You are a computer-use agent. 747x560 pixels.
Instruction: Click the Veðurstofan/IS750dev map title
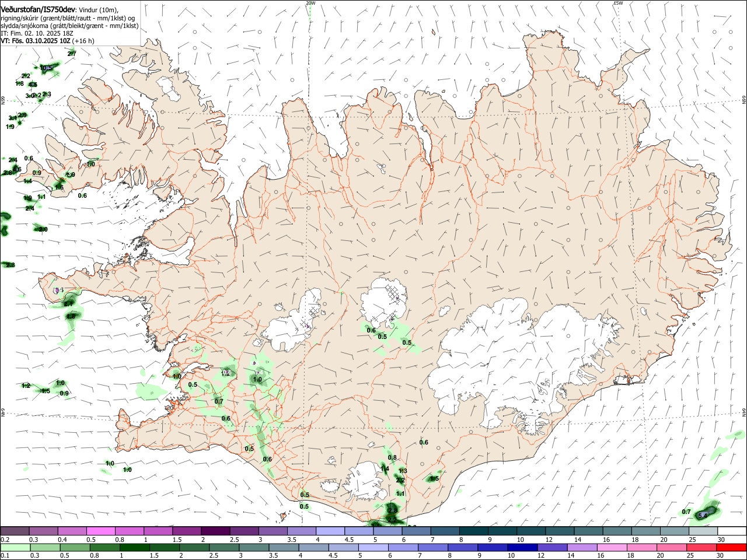coord(37,10)
